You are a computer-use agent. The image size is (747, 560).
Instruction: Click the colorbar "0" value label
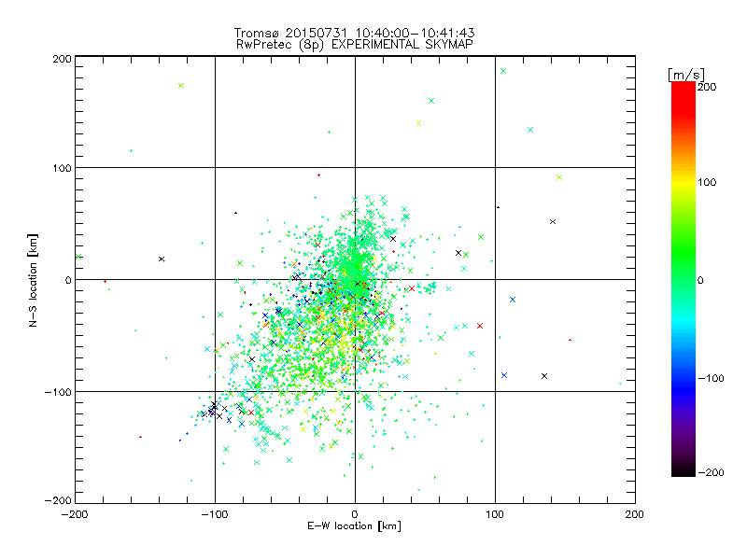700,281
